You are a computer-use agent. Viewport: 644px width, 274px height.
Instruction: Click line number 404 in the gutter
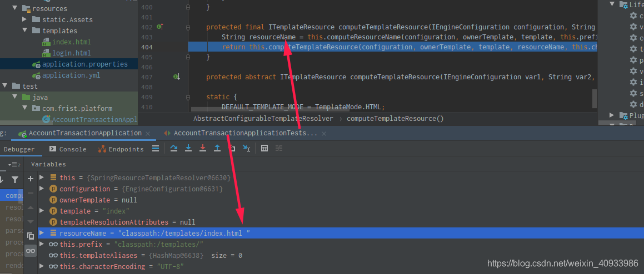(147, 47)
